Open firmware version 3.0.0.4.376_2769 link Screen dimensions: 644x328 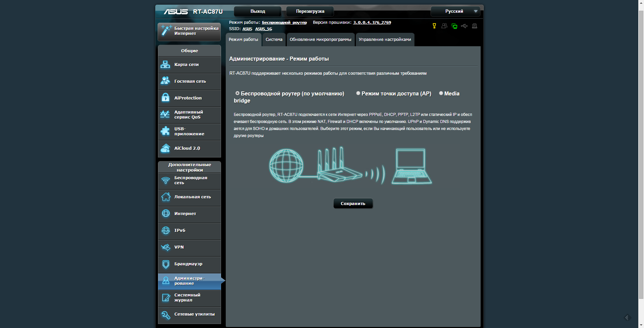(x=372, y=22)
